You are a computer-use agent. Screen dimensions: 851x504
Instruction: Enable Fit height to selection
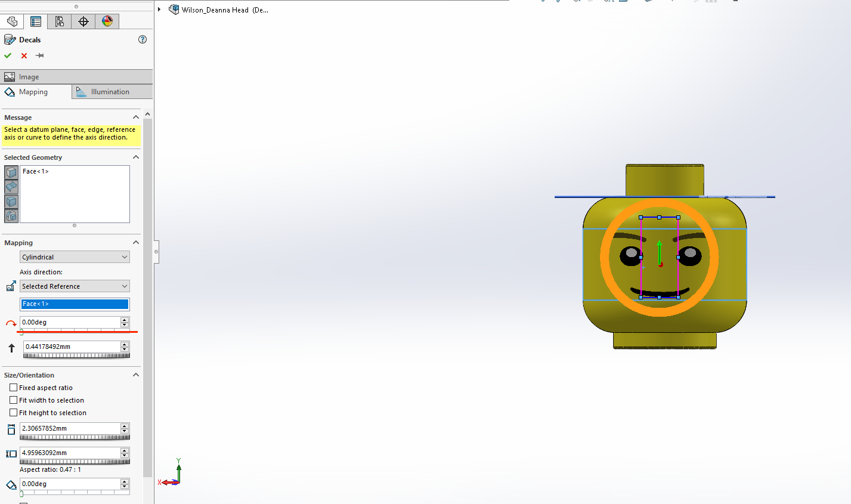point(13,412)
